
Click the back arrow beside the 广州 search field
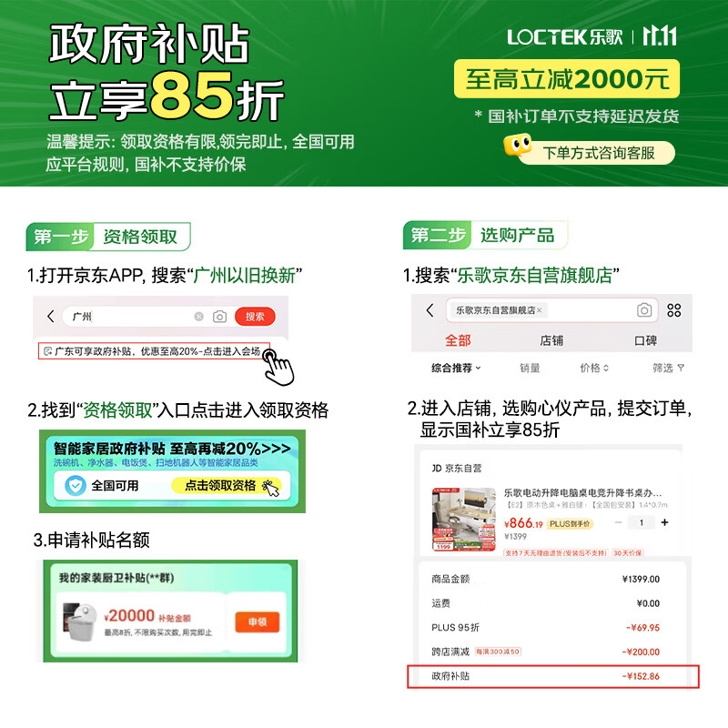[x=51, y=317]
